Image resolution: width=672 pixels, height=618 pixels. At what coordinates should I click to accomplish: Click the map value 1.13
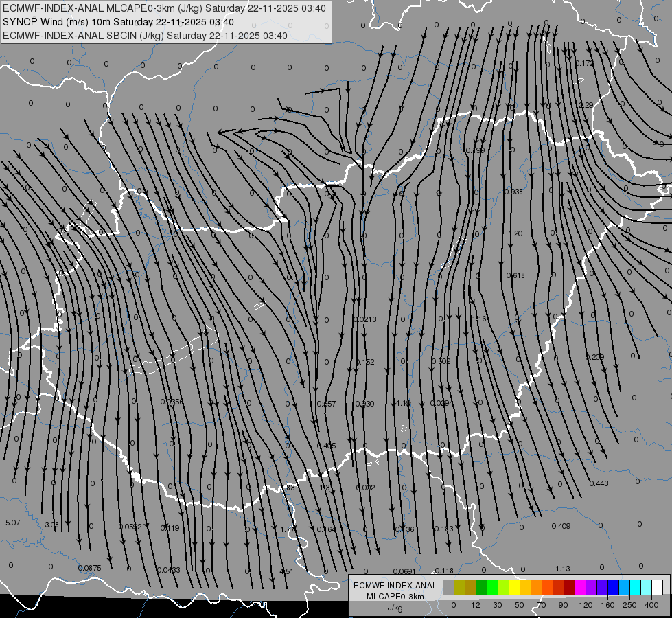[x=563, y=569]
